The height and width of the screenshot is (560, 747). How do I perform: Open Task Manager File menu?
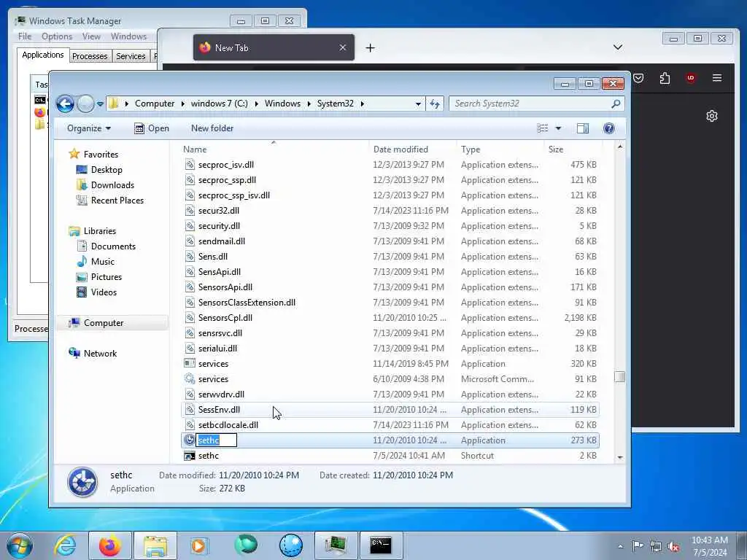pos(25,36)
